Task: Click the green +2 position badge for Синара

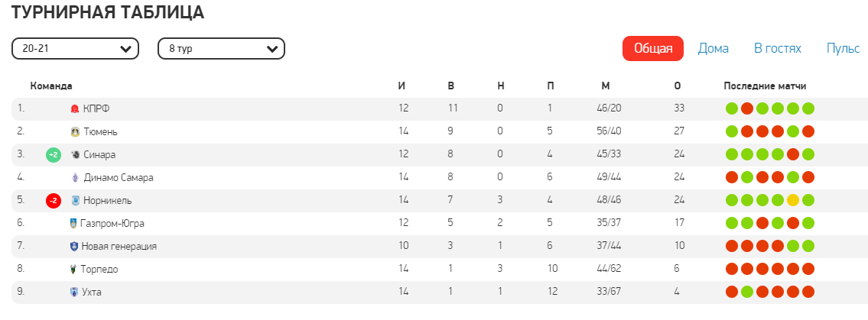Action: (53, 154)
